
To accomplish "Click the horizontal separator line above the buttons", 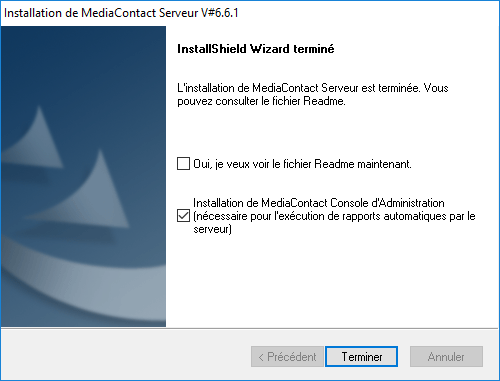I will 250,328.
